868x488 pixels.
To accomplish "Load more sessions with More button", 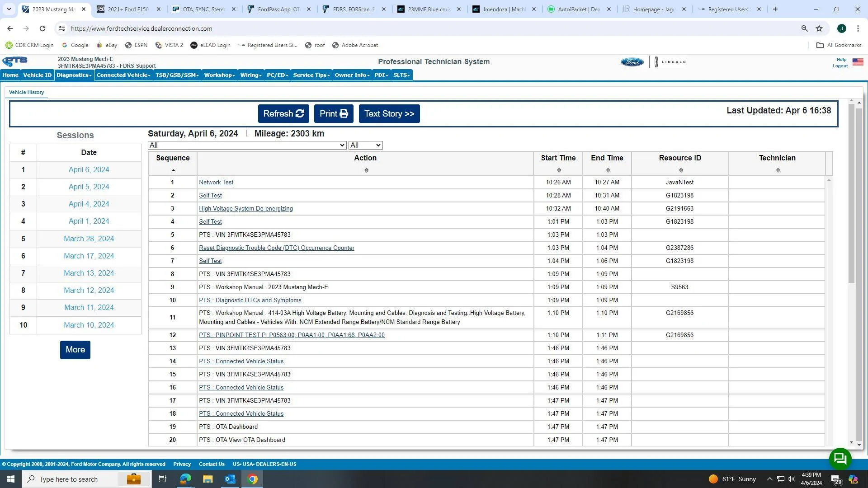I will pos(75,350).
